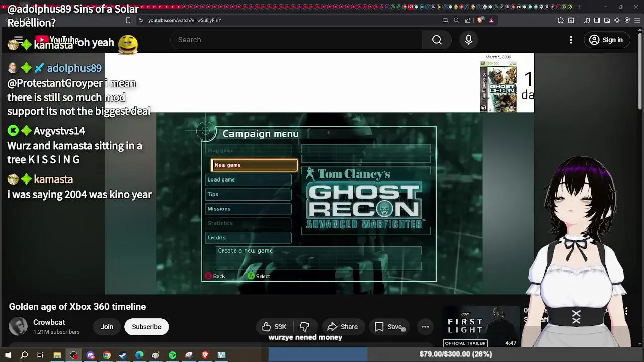Open Brave browser from the taskbar
Screen dimensions: 644x362
pyautogui.click(x=205, y=355)
